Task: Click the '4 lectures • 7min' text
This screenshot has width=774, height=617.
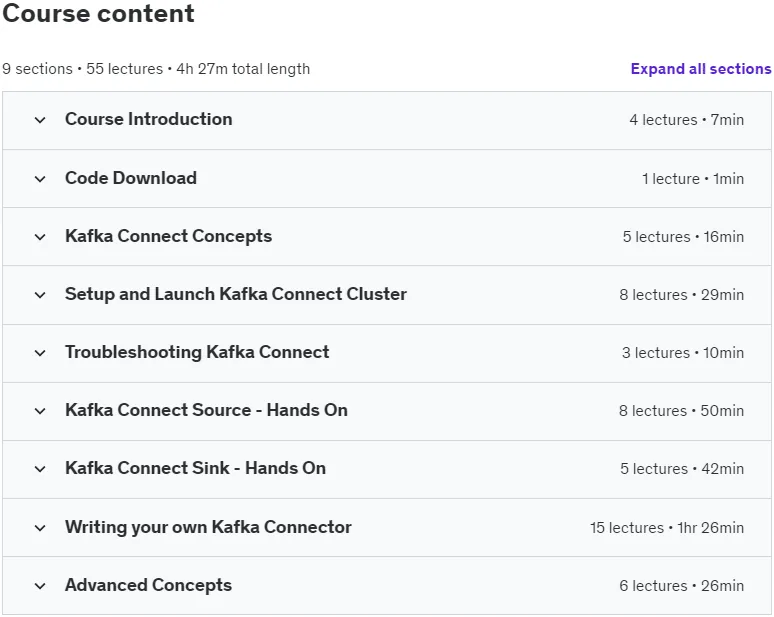Action: tap(687, 119)
